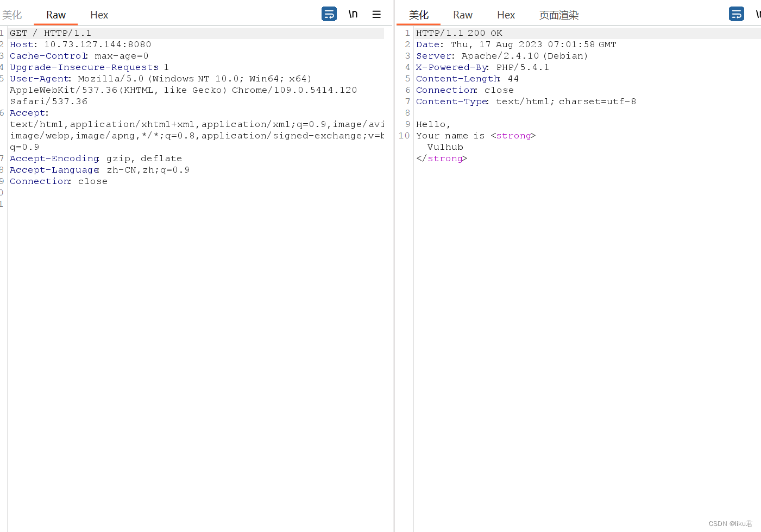Switch request view to Hex tab
Image resolution: width=761 pixels, height=532 pixels.
click(99, 15)
